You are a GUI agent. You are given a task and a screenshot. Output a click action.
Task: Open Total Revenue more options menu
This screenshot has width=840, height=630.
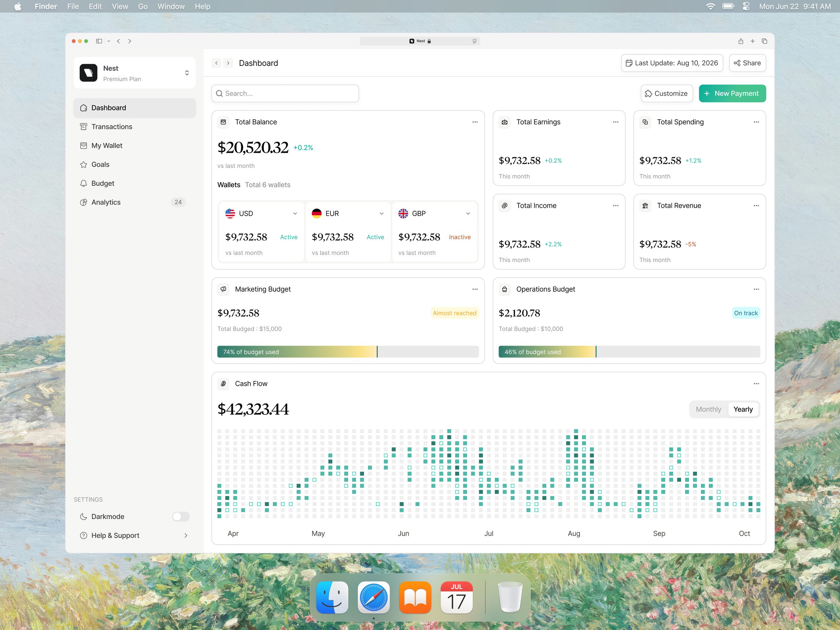[756, 205]
